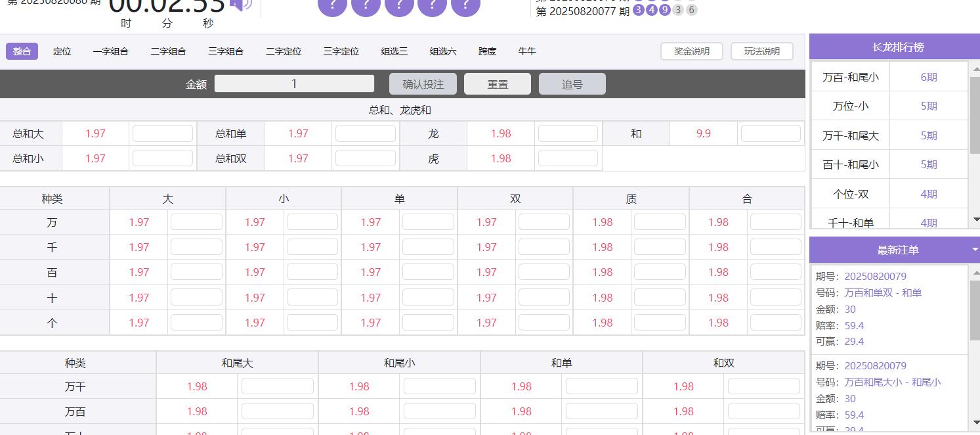Click result ball 6 of draw 20250820077
Screen dimensions: 980x435
tap(691, 11)
